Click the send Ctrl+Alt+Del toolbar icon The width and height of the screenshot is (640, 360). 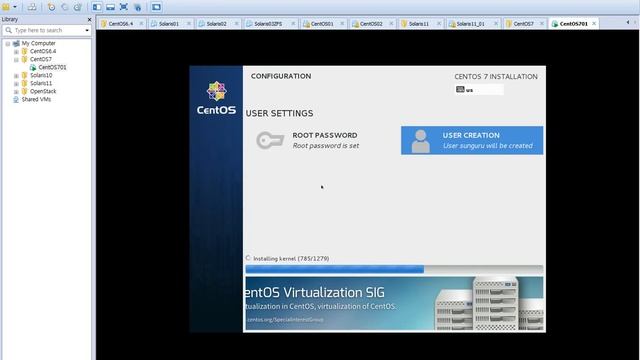point(32,7)
